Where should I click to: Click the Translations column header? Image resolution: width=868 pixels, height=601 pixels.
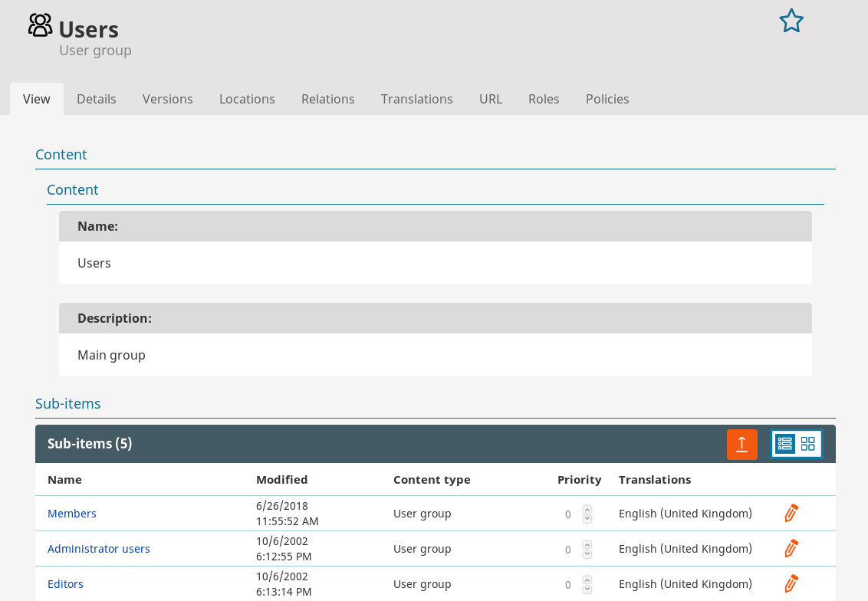coord(655,480)
